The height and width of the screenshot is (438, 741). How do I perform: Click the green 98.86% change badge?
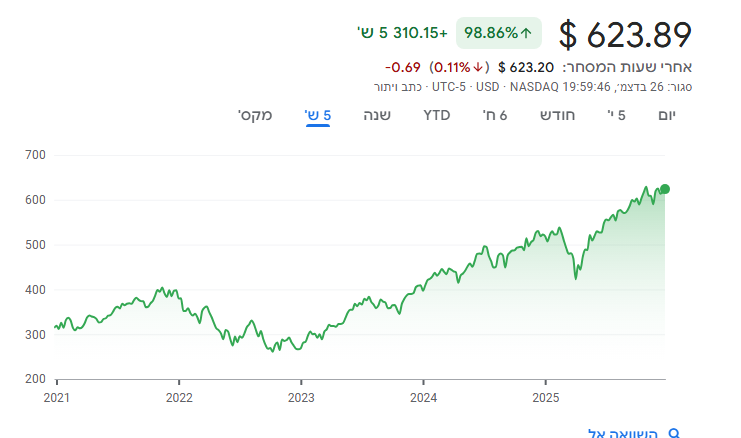click(498, 33)
